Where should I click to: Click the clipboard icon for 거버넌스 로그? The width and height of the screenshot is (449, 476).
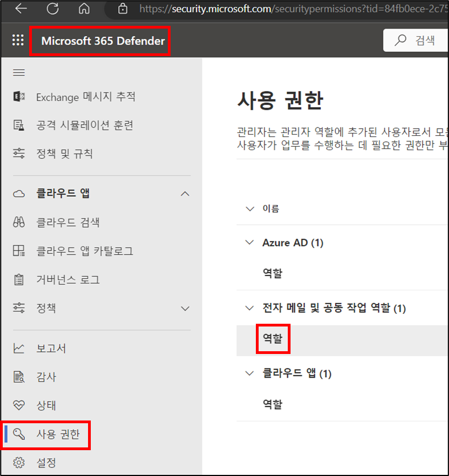click(x=19, y=279)
